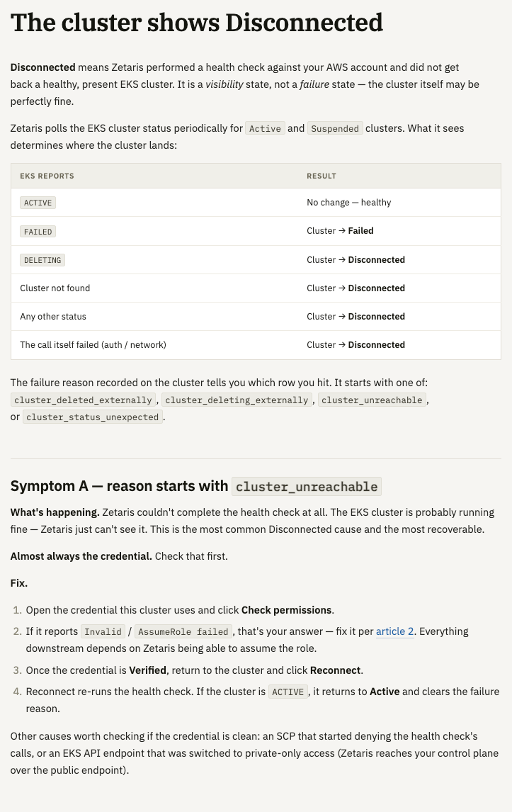The height and width of the screenshot is (812, 512).
Task: Click the 'Cluster not found' table row
Action: [x=256, y=288]
